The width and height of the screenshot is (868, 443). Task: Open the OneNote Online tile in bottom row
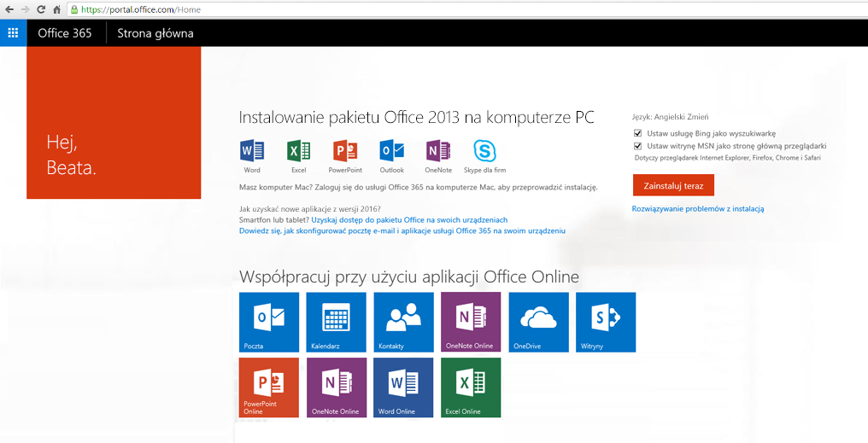336,388
